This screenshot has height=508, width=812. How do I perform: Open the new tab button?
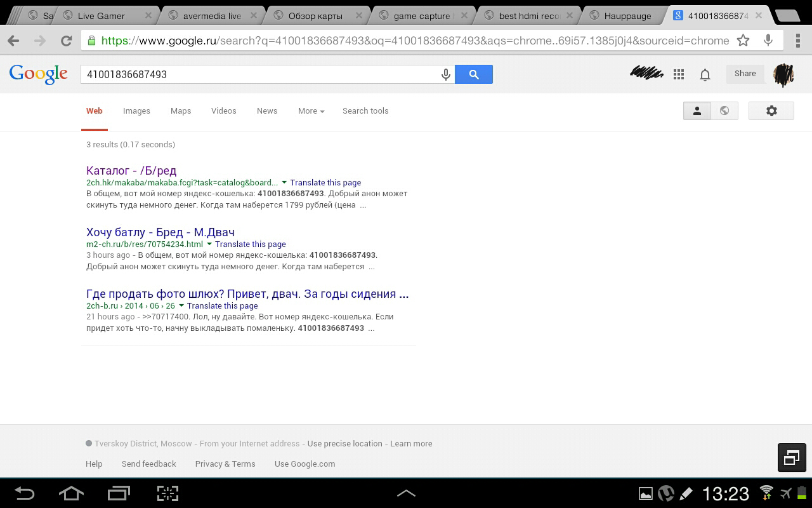coord(789,16)
